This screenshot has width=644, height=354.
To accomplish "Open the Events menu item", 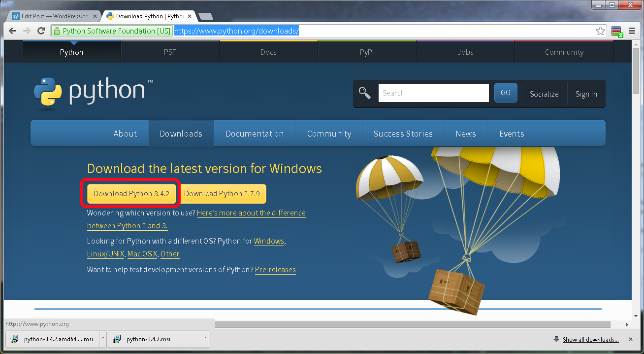I will [x=512, y=134].
